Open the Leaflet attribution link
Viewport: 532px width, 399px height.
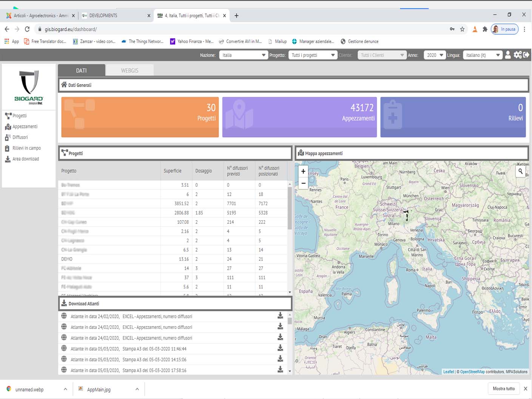[x=449, y=372]
